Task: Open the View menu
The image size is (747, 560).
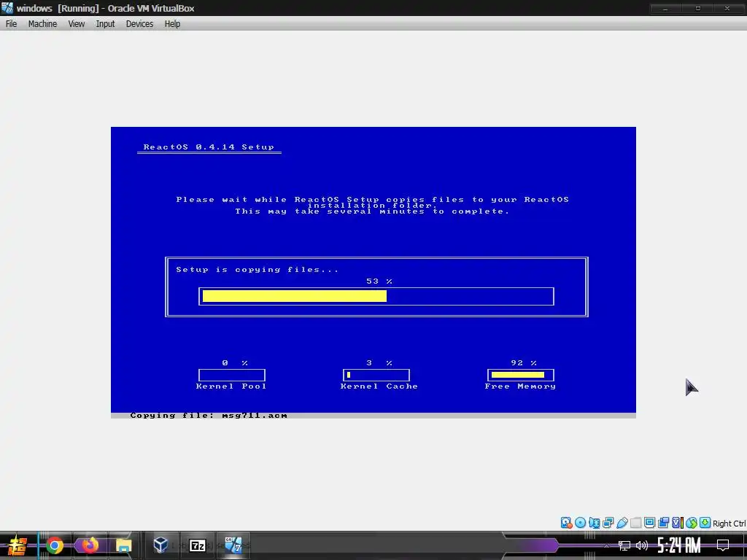Action: click(x=76, y=24)
